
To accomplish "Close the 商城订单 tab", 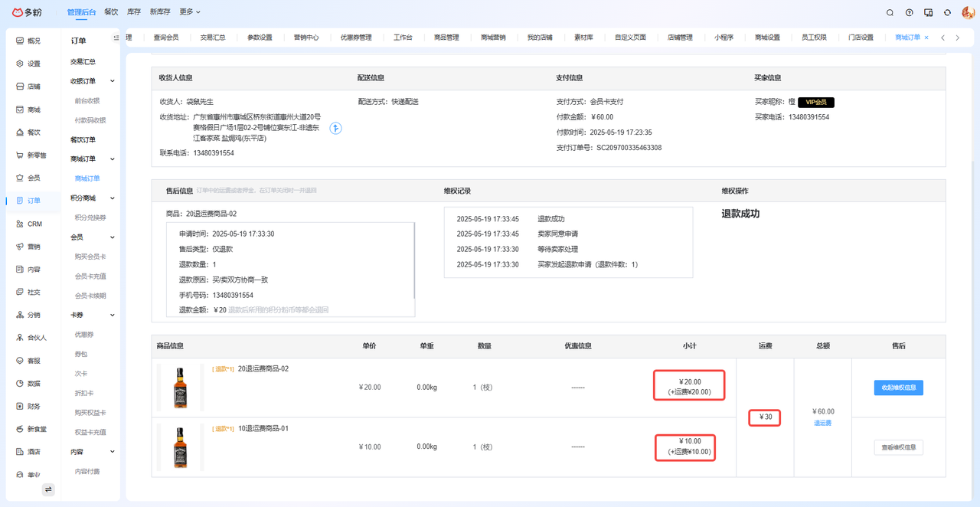I will click(x=926, y=38).
